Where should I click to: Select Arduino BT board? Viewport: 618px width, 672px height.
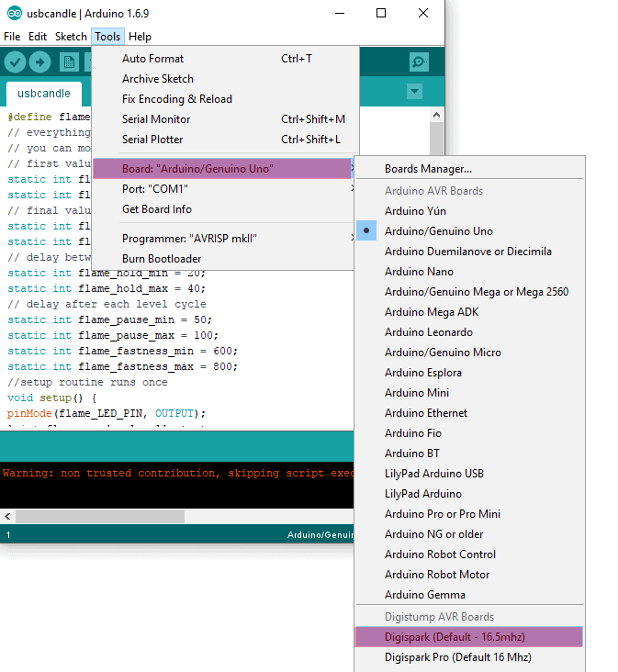click(470, 453)
